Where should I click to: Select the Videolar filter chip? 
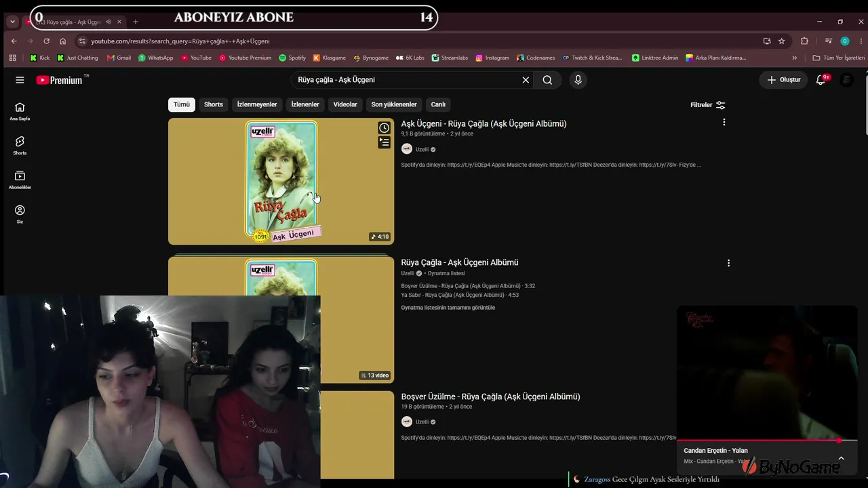click(x=345, y=104)
